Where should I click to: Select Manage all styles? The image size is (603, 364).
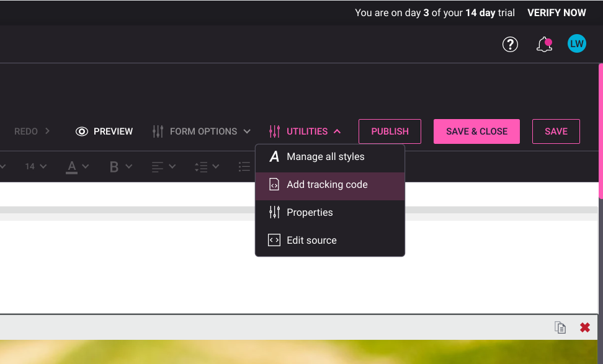point(330,157)
